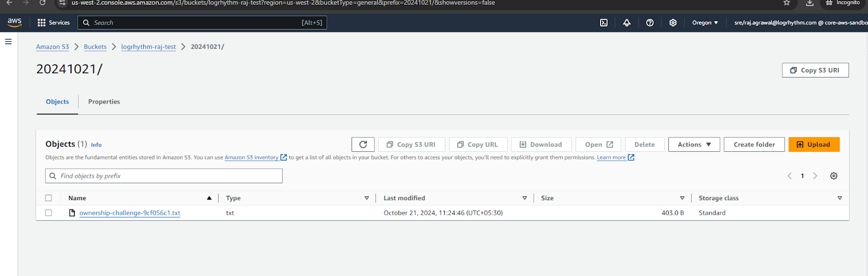Open the help question mark icon
868x276 pixels.
650,23
